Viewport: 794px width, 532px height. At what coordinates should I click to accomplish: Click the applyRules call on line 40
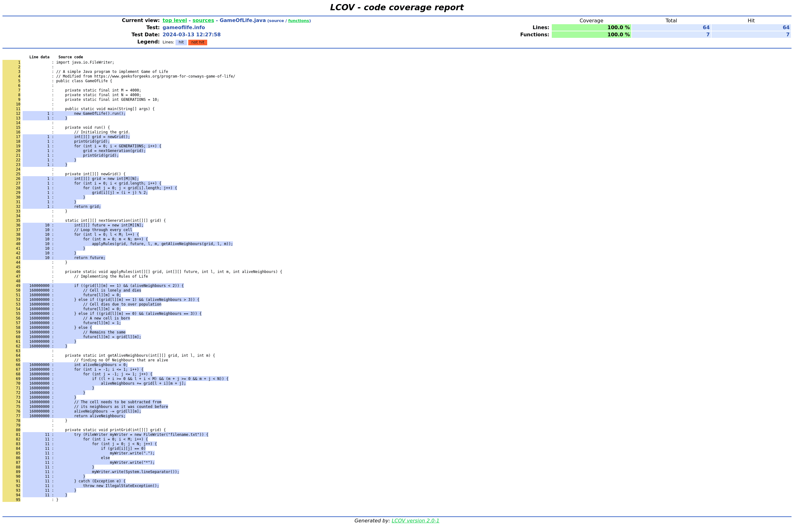(x=162, y=244)
